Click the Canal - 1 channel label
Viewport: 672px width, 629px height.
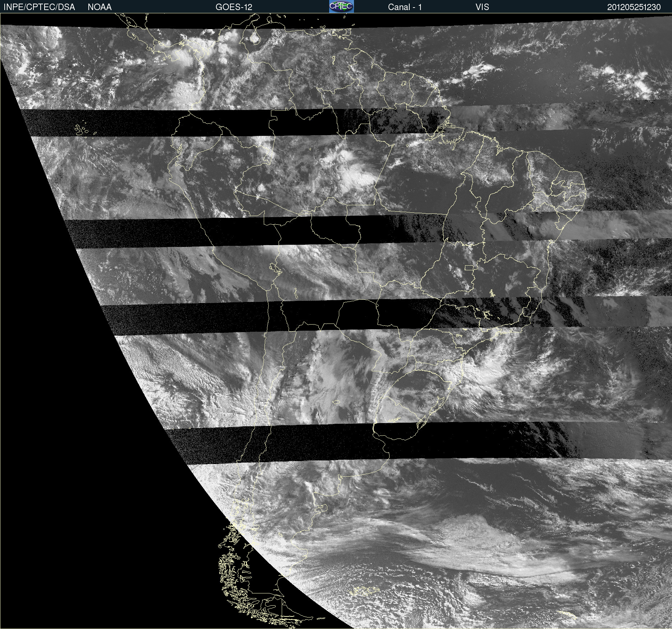405,7
